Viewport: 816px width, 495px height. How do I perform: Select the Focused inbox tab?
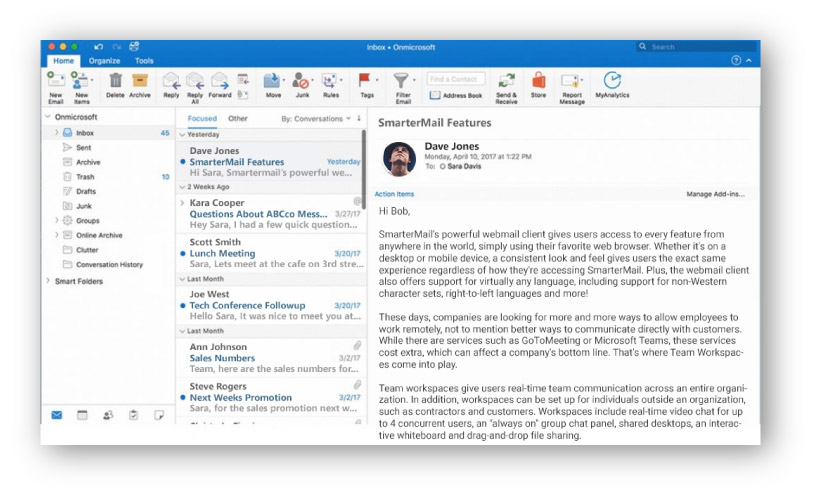[x=202, y=119]
